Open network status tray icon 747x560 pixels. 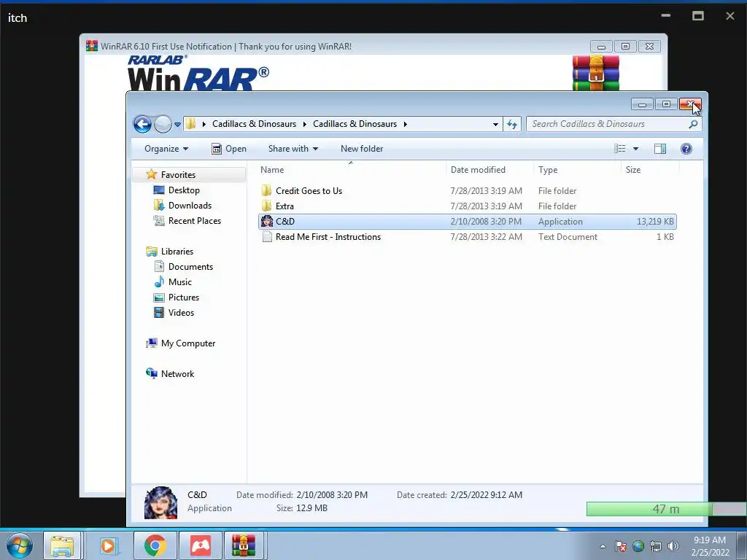coord(656,546)
